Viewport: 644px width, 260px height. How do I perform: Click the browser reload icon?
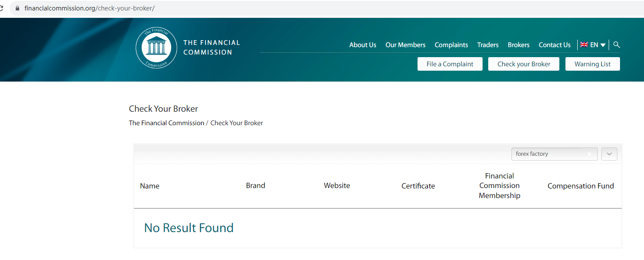pyautogui.click(x=2, y=8)
